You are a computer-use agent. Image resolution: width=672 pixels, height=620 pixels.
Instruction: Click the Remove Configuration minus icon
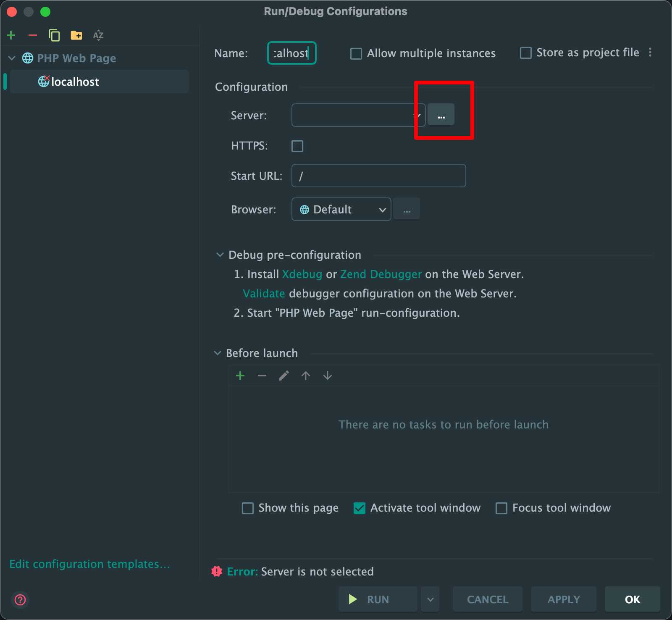click(x=33, y=35)
